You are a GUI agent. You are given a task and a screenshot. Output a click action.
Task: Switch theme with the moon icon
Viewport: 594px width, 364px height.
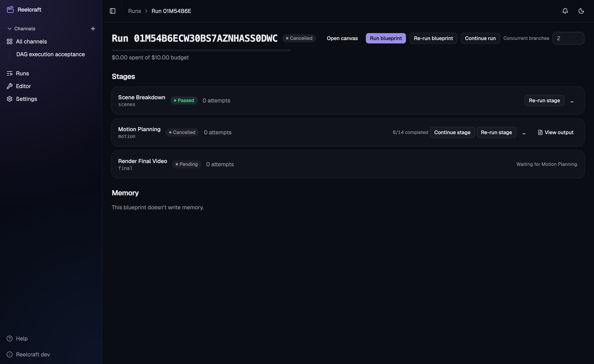581,11
